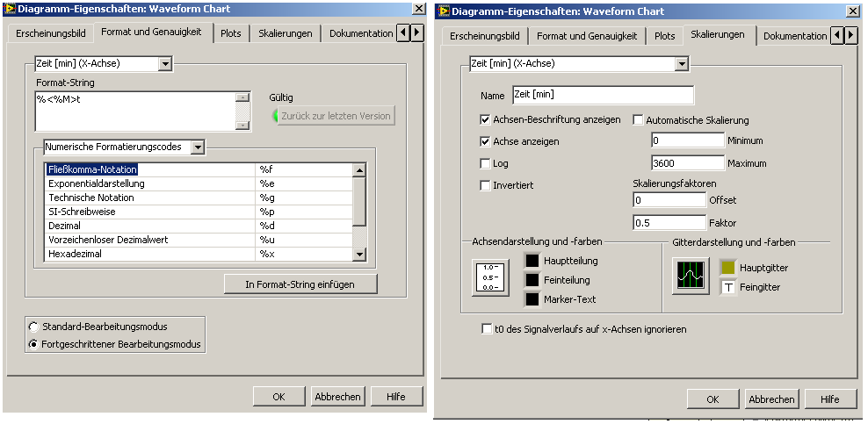Select Standard-Bearbeitungsmodus radio button

pos(33,327)
